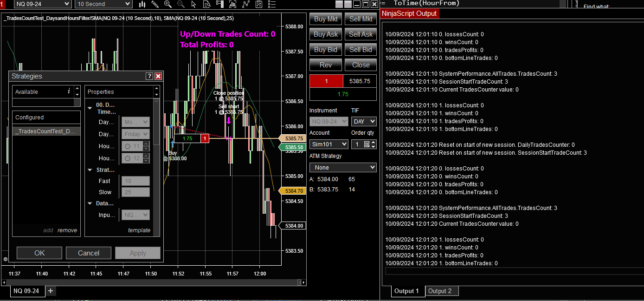The width and height of the screenshot is (644, 301).
Task: Open the chart properties checklist icon
Action: click(x=271, y=4)
